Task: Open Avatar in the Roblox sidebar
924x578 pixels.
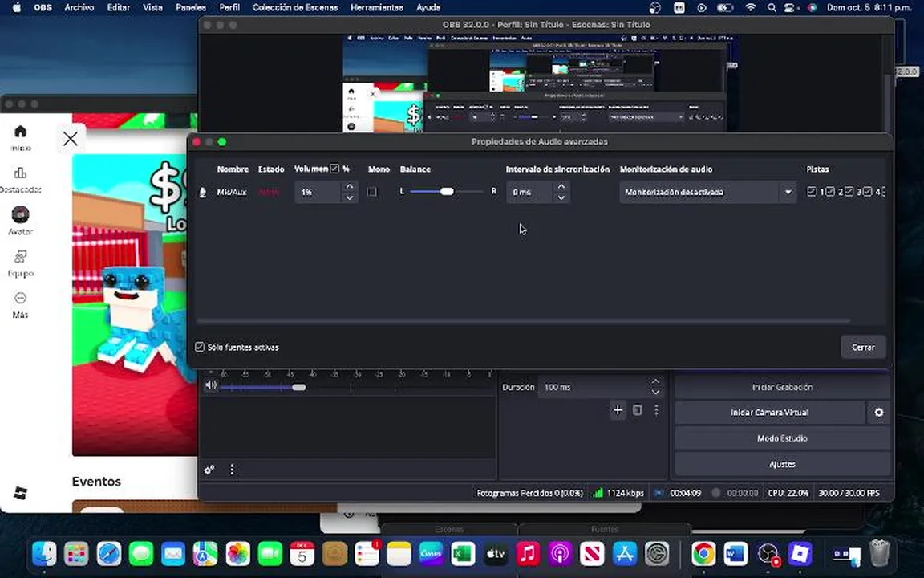Action: coord(21,222)
